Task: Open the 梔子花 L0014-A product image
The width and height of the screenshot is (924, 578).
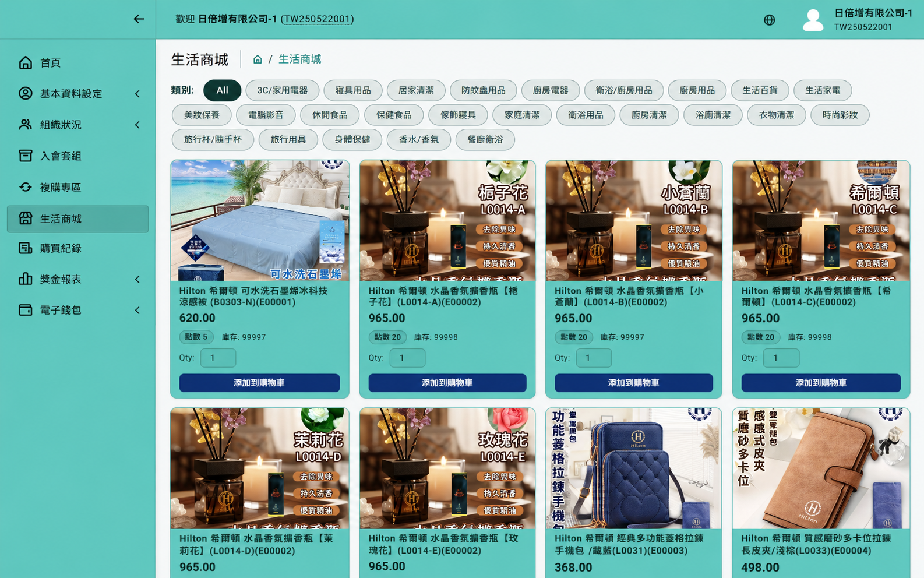Action: (447, 221)
